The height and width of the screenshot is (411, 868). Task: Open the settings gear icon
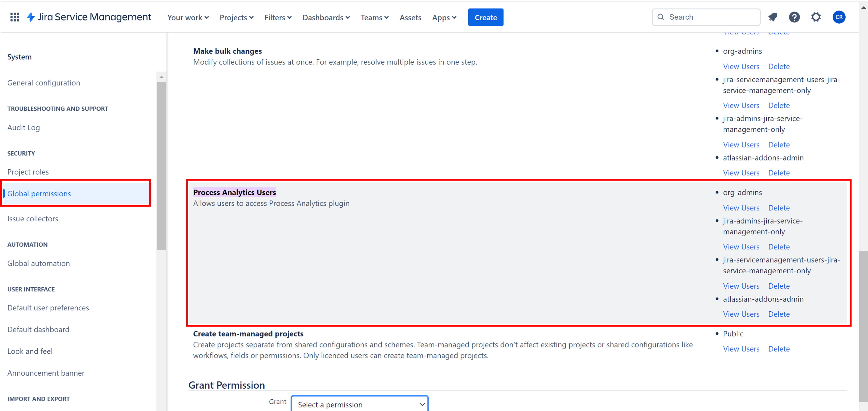pyautogui.click(x=816, y=17)
